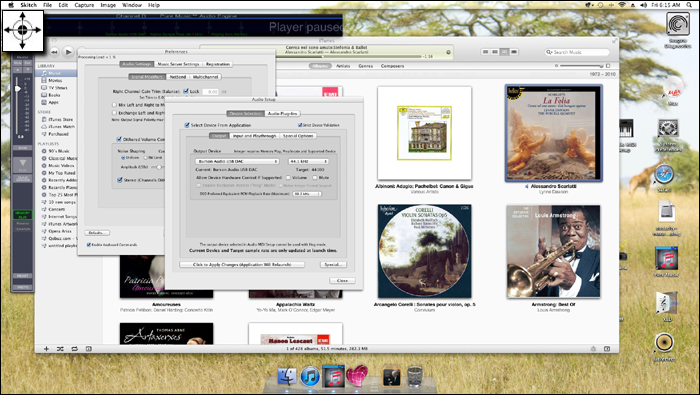This screenshot has width=700, height=395.
Task: Open the Purchased list in sidebar
Action: click(58, 134)
